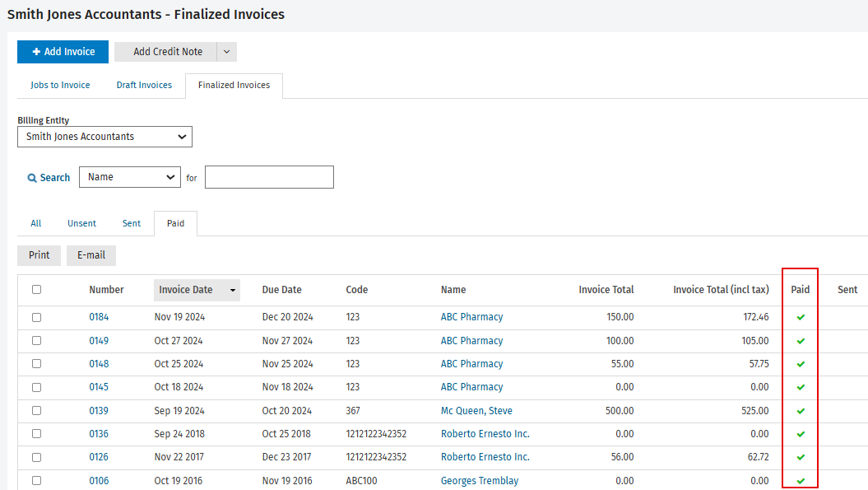Viewport: 868px width, 490px height.
Task: Click the ABC100 code cell
Action: pos(361,481)
